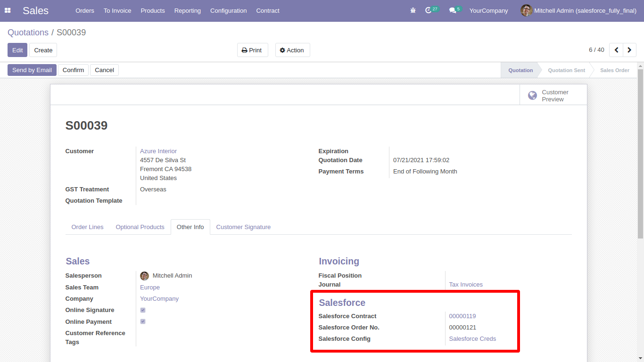Open the debug bug icon
This screenshot has height=362, width=644.
(x=413, y=10)
